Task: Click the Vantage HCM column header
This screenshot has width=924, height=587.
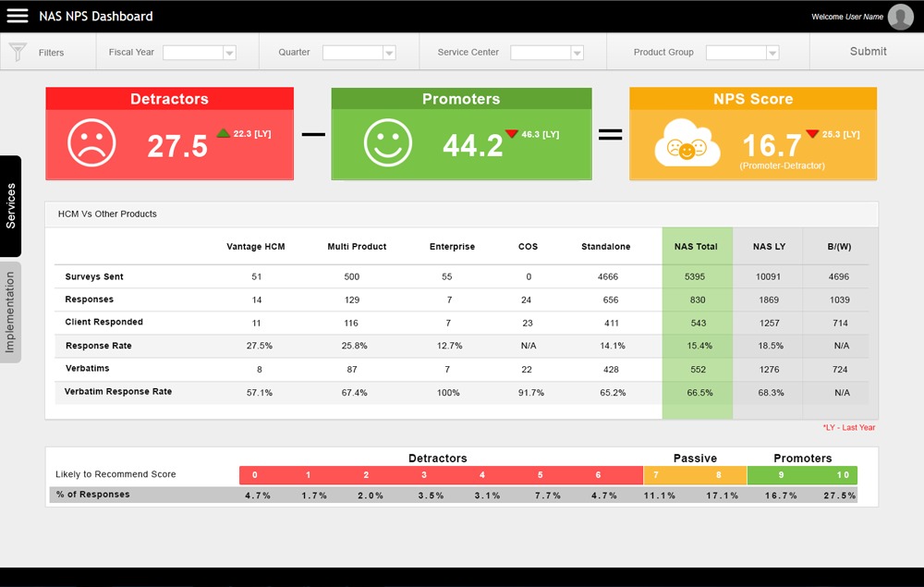Action: coord(256,247)
